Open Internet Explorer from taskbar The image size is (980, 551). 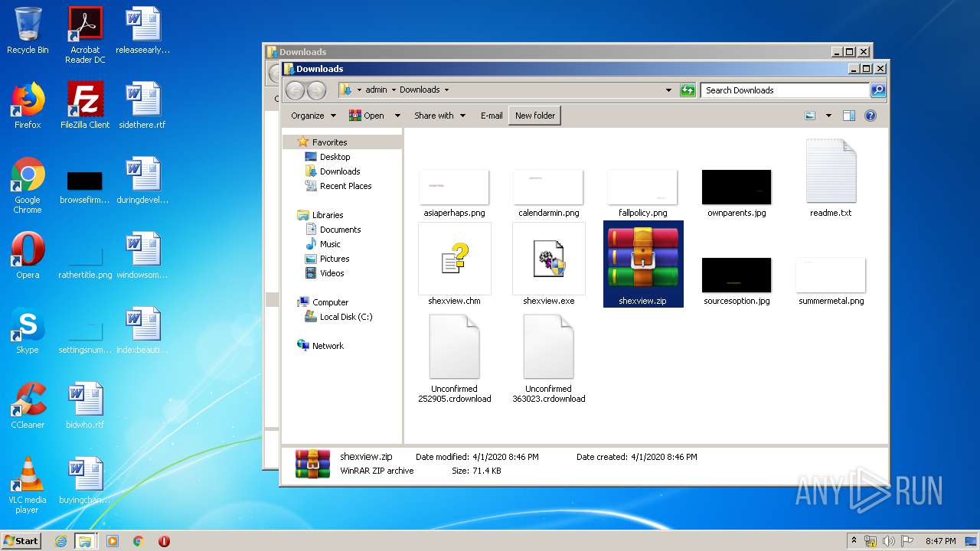click(61, 541)
